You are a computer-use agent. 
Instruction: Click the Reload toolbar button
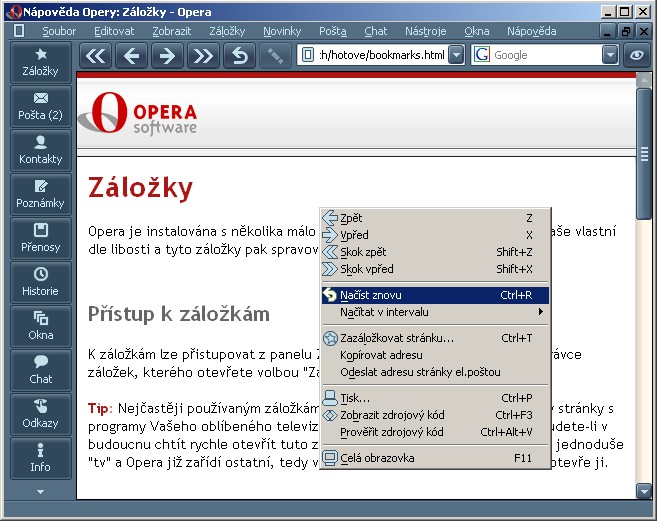(x=240, y=55)
